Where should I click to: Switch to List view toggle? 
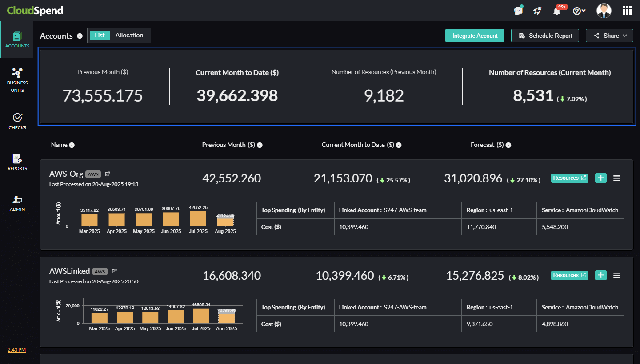point(100,36)
